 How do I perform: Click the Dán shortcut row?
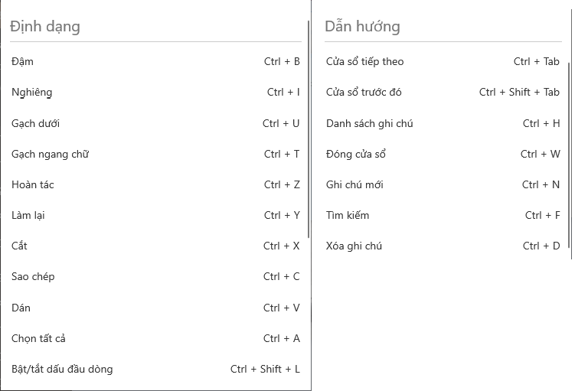click(155, 308)
